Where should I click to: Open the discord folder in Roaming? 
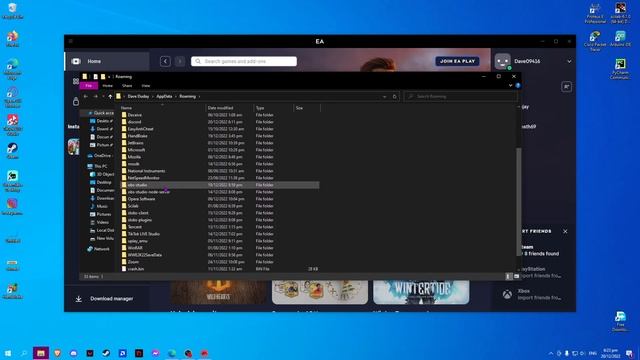[134, 122]
